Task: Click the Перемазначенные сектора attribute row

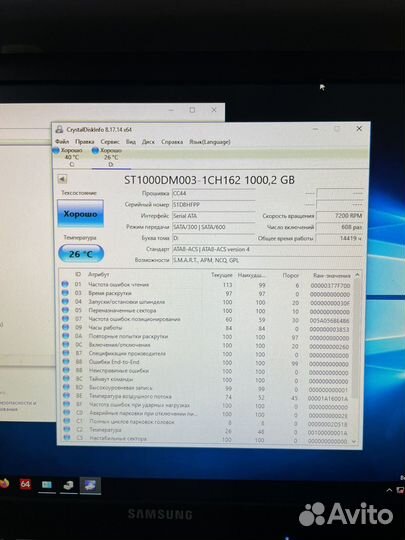Action: [206, 311]
